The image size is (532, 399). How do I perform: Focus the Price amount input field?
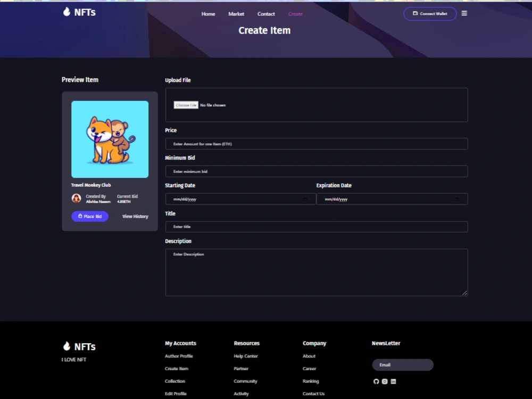point(317,144)
